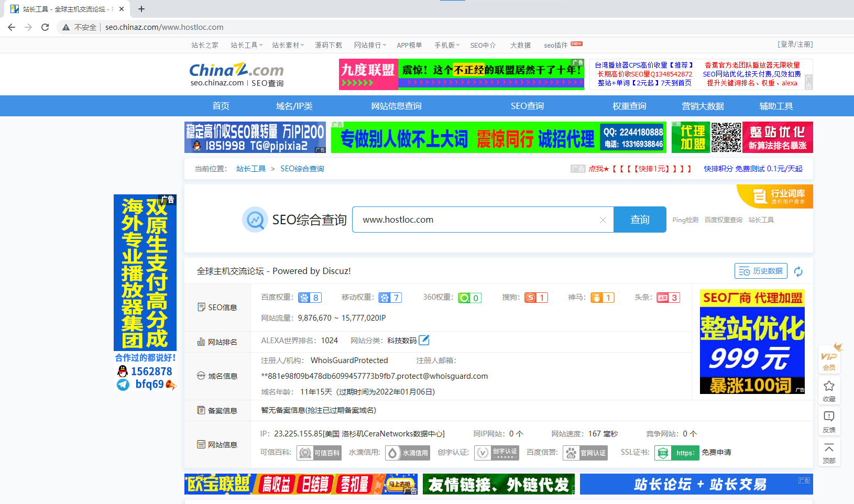Expand the 站长工具 navigation dropdown
Screen dimensions: 854x504
click(x=246, y=45)
